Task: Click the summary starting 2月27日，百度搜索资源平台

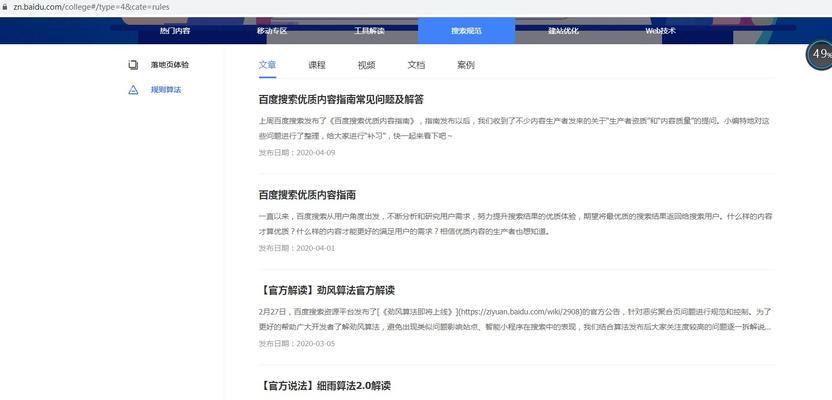Action: click(515, 319)
